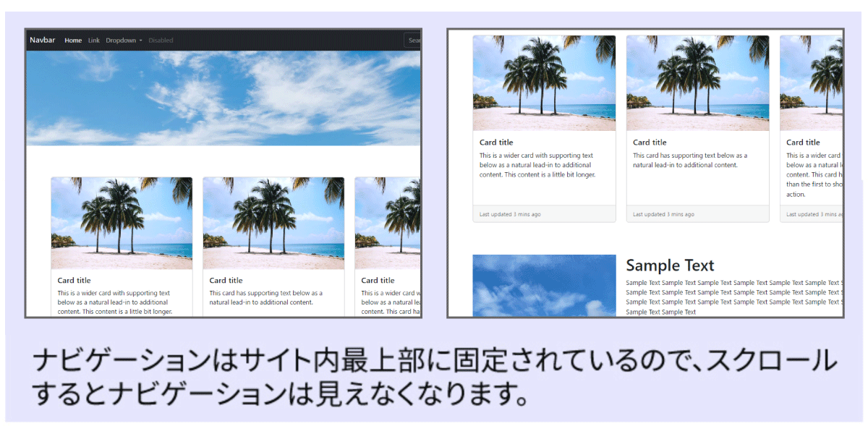The image size is (868, 434).
Task: Right screenshot: click the cut-off third card's palm photo
Action: pos(812,83)
